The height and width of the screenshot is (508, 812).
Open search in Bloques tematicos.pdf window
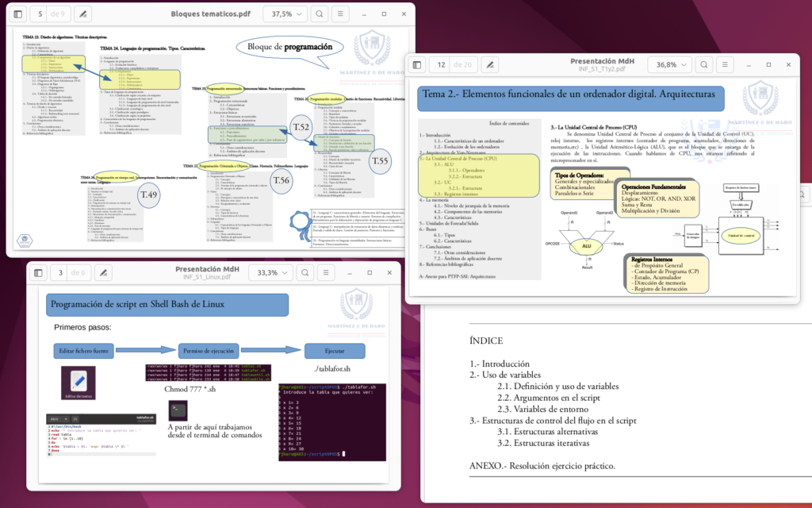[320, 14]
